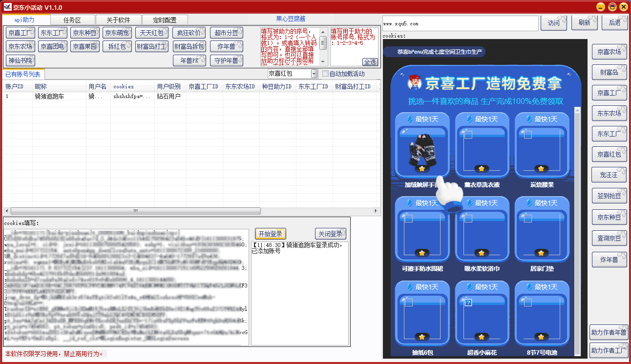Click the 财富岛打工 button
The width and height of the screenshot is (631, 364).
tap(152, 47)
